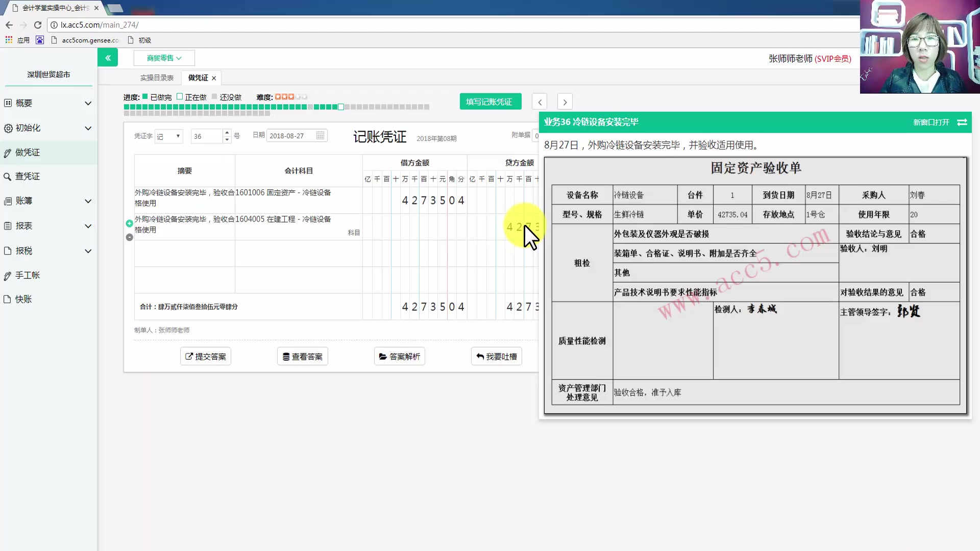Click the 新窗口打开 switch icon
The height and width of the screenshot is (551, 980).
click(x=963, y=122)
